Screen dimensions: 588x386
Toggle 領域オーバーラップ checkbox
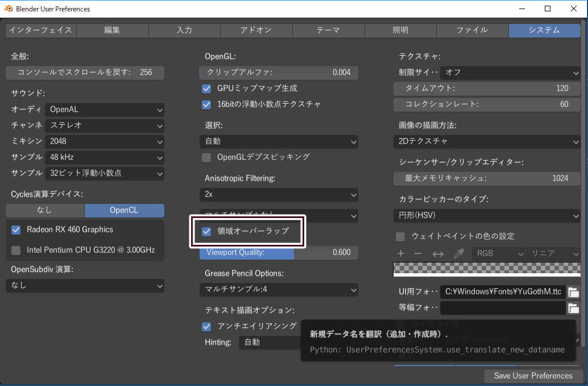(206, 231)
